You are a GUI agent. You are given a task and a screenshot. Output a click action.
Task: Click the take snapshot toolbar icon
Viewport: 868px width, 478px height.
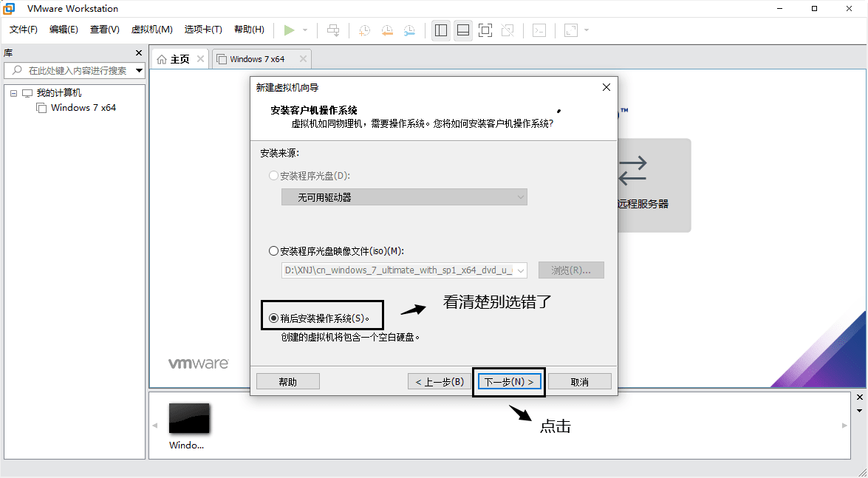(x=364, y=30)
